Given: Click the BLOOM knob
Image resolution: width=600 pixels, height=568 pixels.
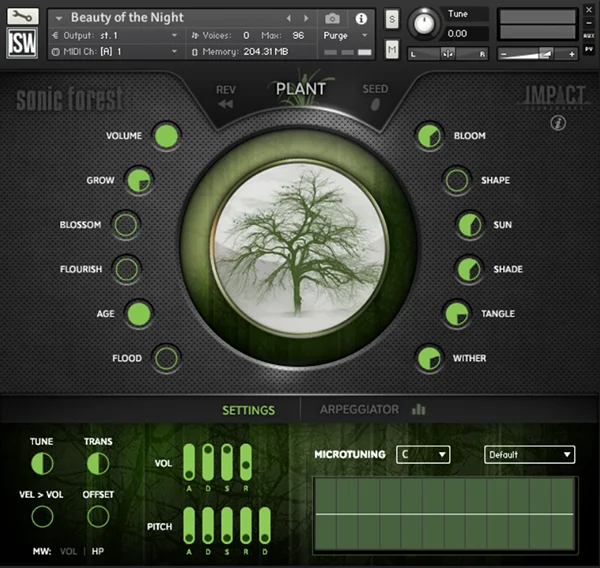Looking at the screenshot, I should pos(429,136).
